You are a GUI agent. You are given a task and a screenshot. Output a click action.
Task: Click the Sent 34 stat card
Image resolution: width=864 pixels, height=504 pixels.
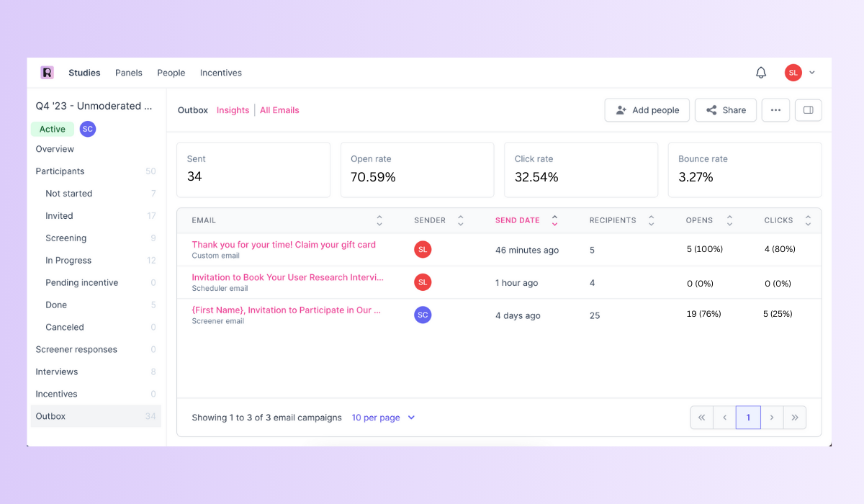[x=253, y=170]
